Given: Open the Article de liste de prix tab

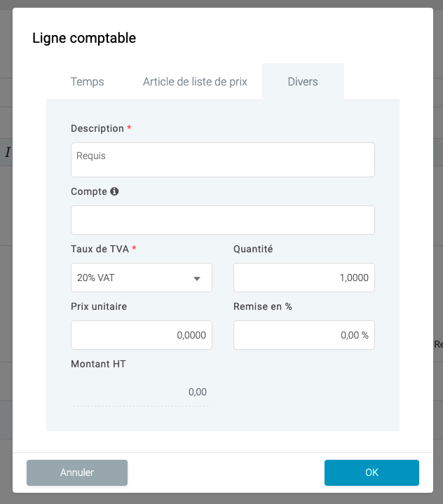Looking at the screenshot, I should click(195, 82).
